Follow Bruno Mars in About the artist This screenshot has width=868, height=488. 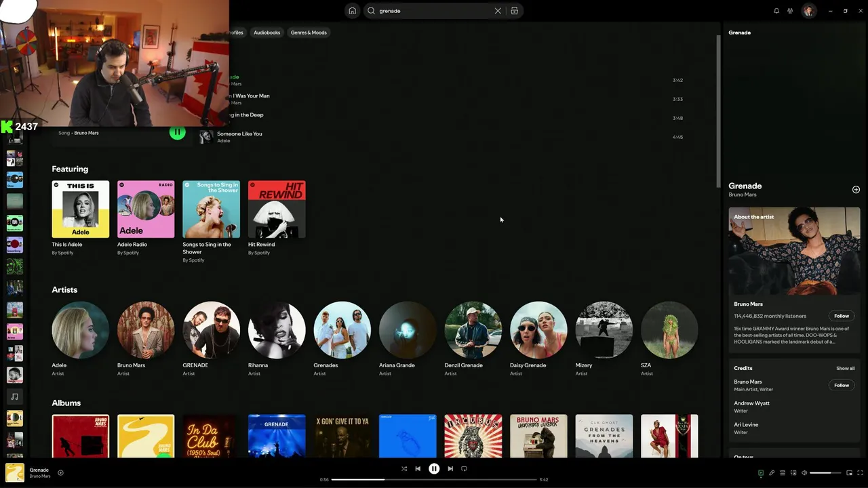[842, 316]
